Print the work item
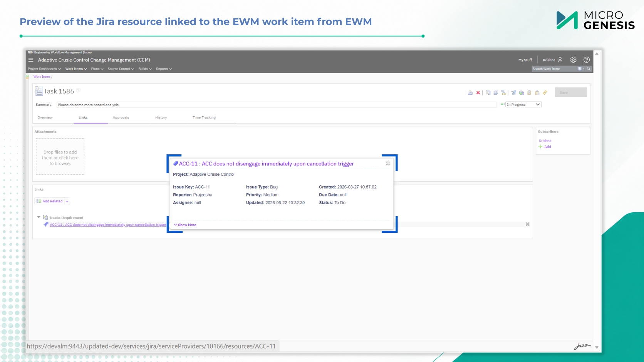 click(x=470, y=93)
